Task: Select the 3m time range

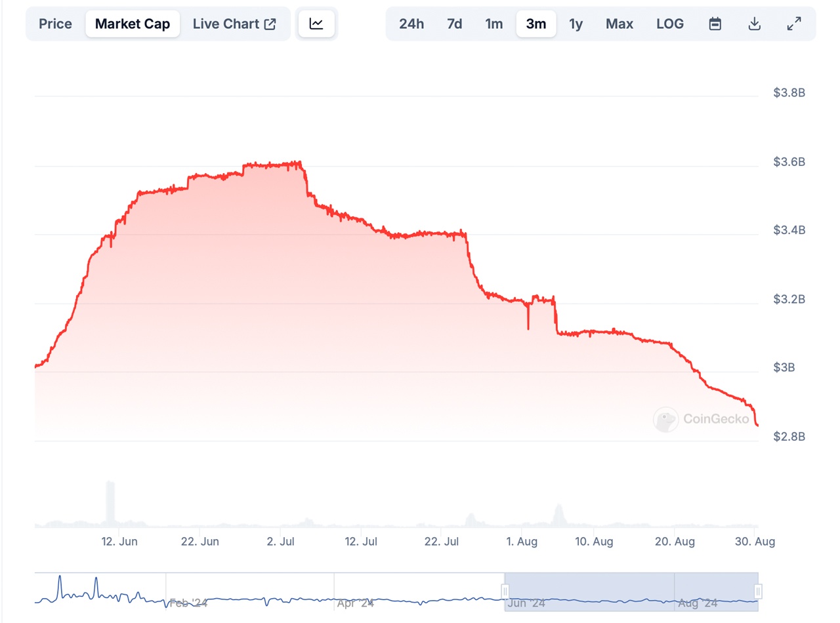Action: 535,24
